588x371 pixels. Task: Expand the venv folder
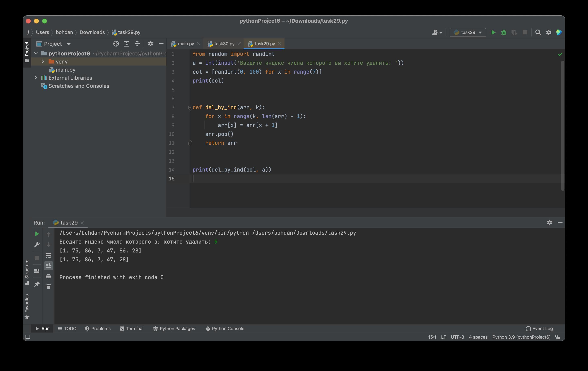tap(43, 61)
